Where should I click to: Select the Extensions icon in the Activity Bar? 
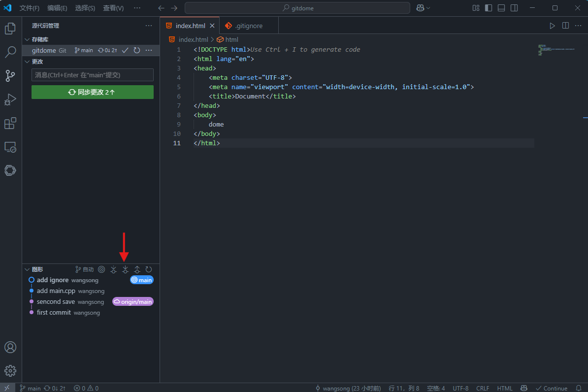(x=10, y=123)
